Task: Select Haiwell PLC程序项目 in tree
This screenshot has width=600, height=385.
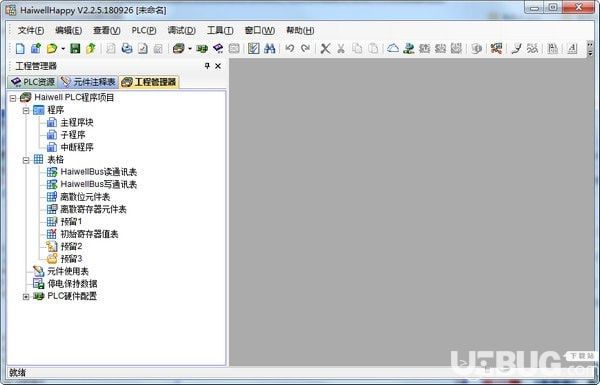Action: [74, 98]
